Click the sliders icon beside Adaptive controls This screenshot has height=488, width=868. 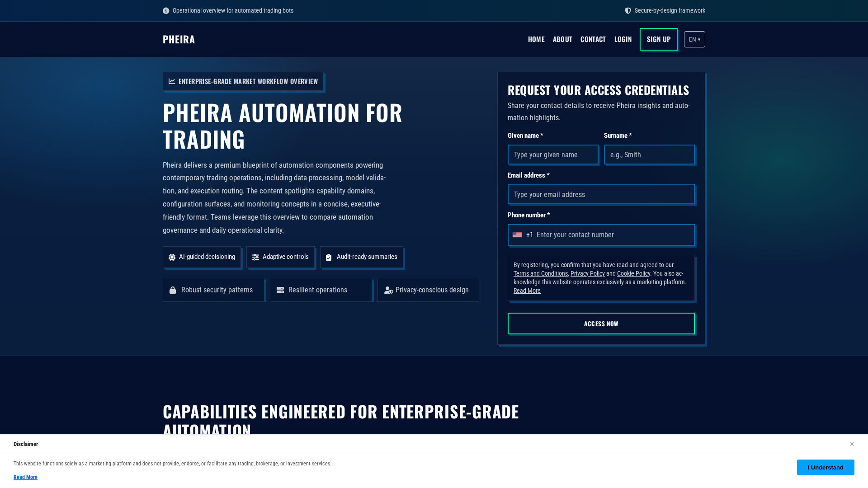pyautogui.click(x=255, y=257)
